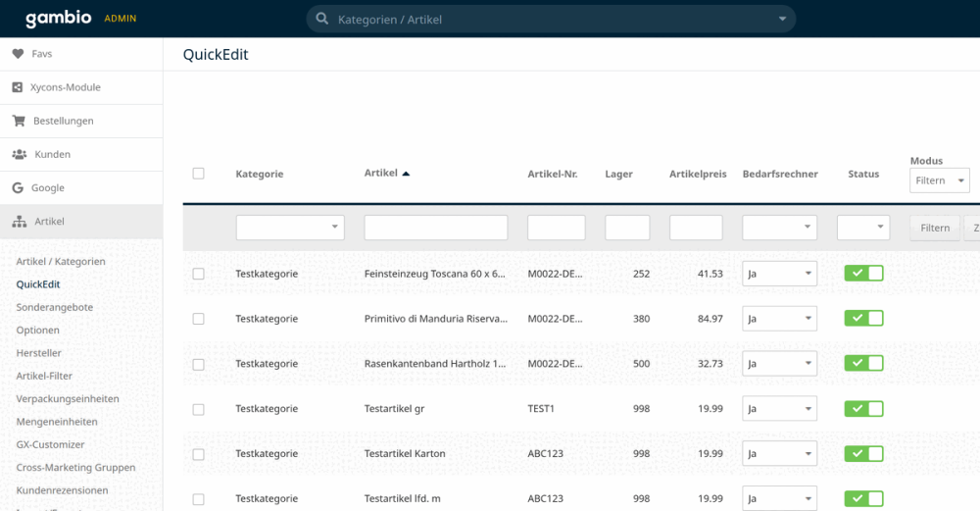Tick the select-all checkbox in table header
The image size is (980, 511).
[198, 174]
